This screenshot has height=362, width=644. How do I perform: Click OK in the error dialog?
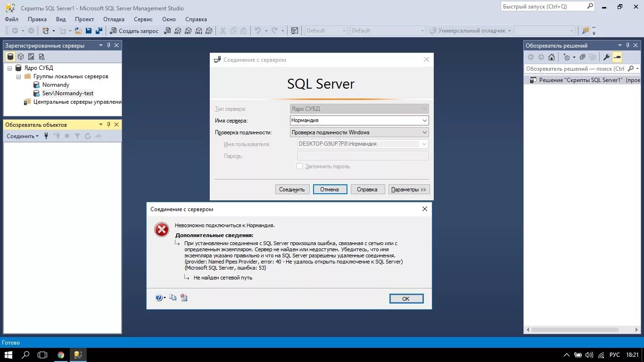(406, 298)
